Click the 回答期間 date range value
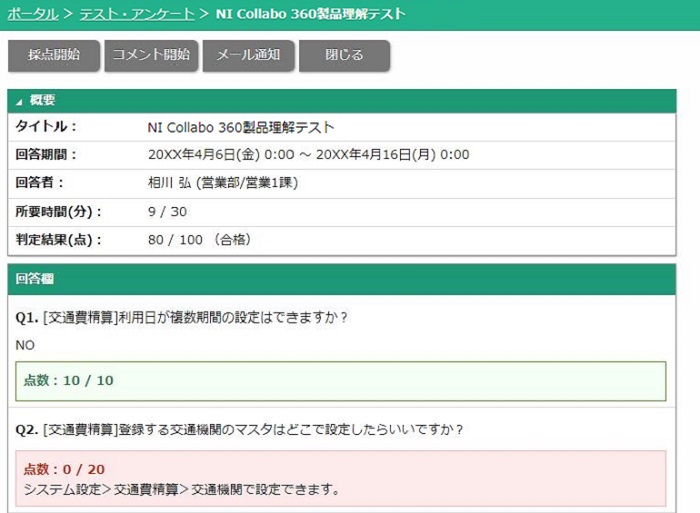The width and height of the screenshot is (700, 513). (x=308, y=155)
